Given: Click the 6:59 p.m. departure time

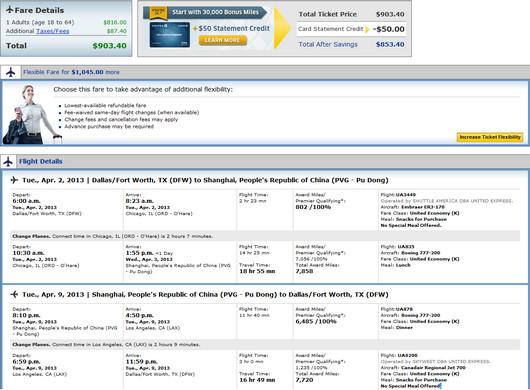Looking at the screenshot, I should (26, 362).
